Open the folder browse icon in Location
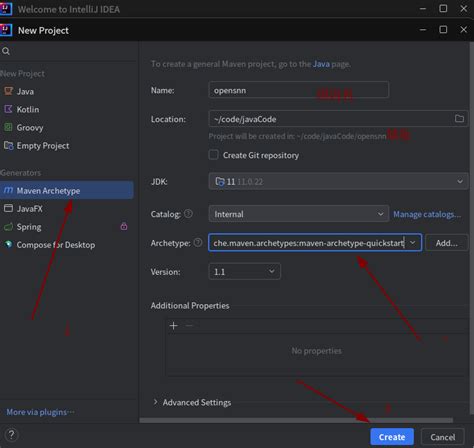This screenshot has width=474, height=448. [x=459, y=119]
